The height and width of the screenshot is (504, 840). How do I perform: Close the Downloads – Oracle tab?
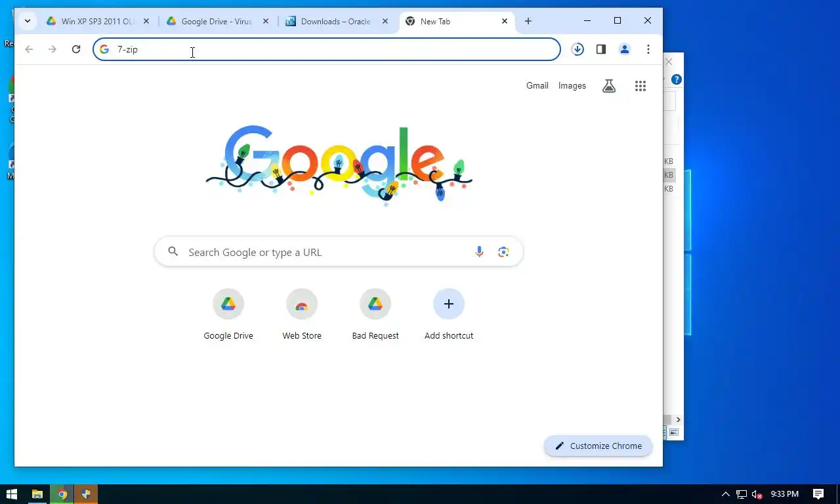tap(385, 21)
